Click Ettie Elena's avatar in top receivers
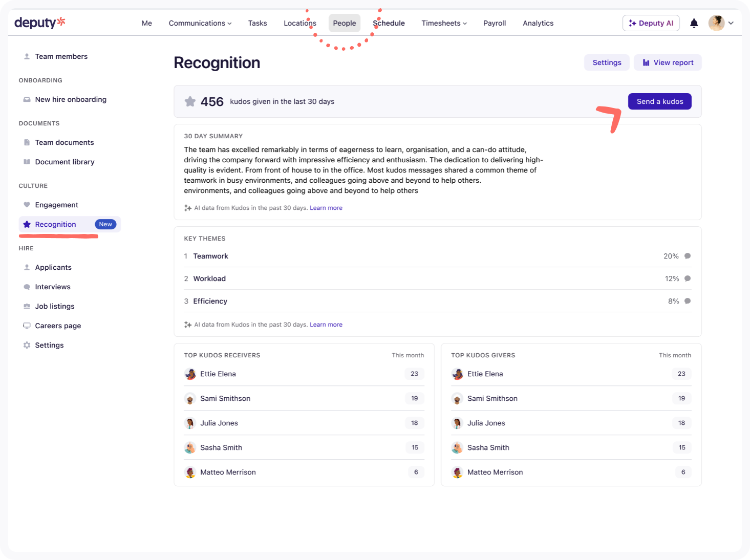Image resolution: width=750 pixels, height=560 pixels. coord(190,374)
